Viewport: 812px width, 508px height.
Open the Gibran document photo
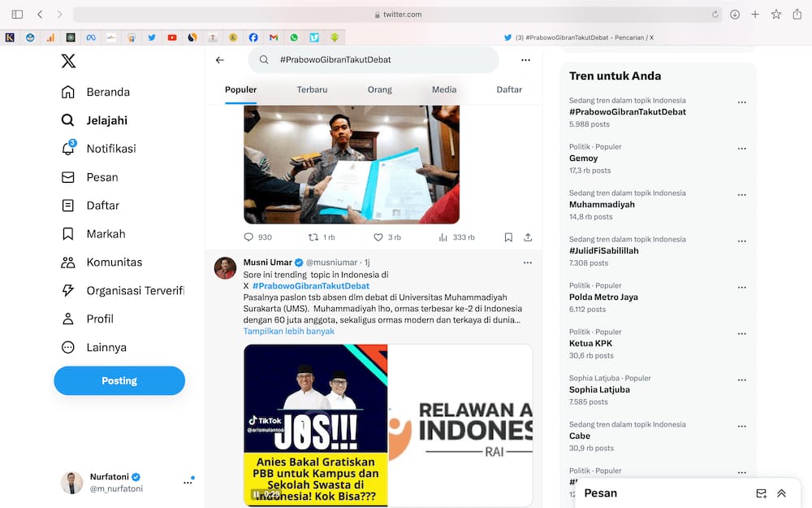[x=352, y=164]
